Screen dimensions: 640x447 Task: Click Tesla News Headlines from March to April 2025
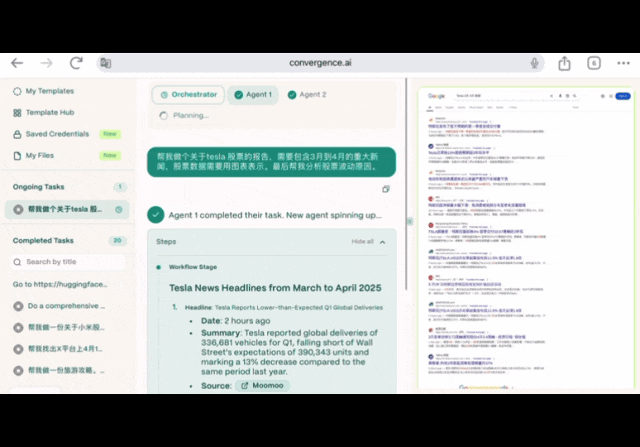[275, 288]
